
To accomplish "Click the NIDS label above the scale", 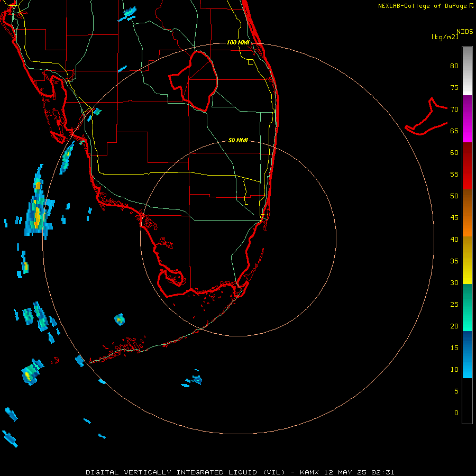I will pyautogui.click(x=465, y=32).
